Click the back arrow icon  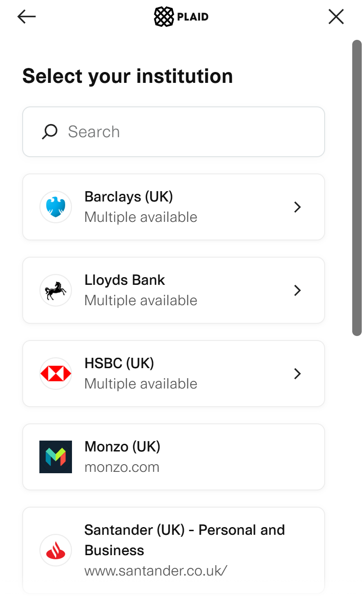(26, 17)
